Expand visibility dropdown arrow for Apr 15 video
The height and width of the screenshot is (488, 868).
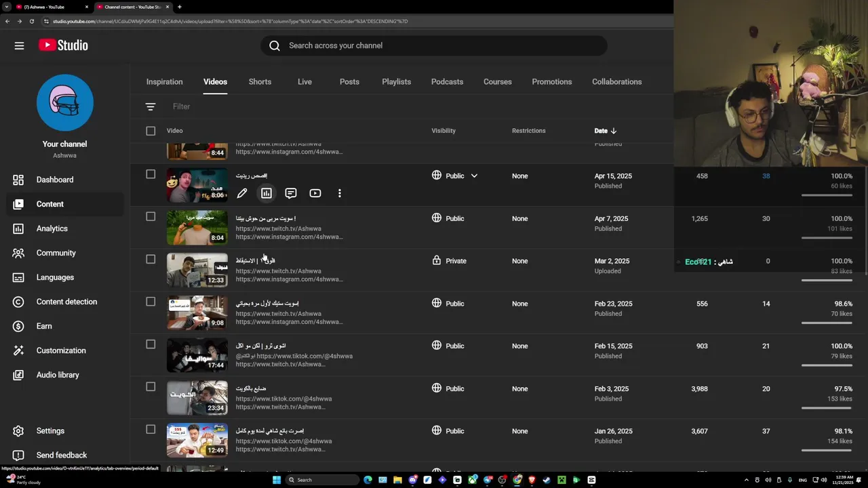474,176
